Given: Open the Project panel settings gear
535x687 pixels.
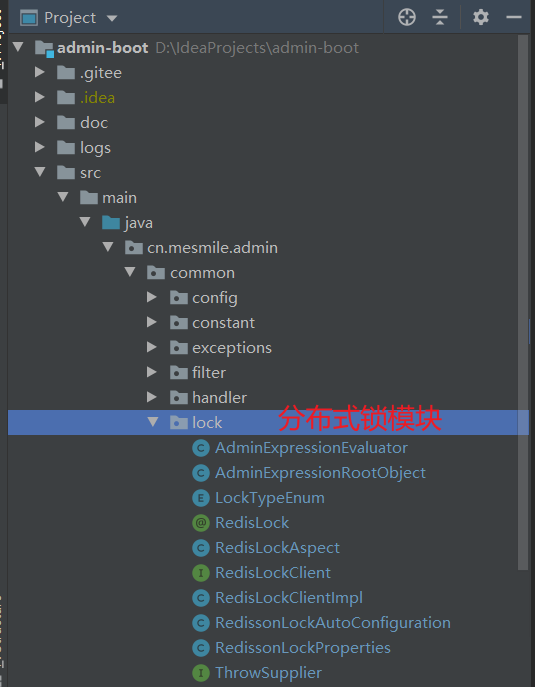Looking at the screenshot, I should tap(481, 18).
